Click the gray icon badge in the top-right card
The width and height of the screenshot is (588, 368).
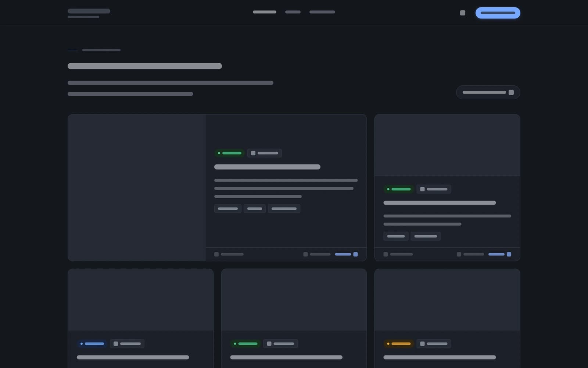[434, 189]
